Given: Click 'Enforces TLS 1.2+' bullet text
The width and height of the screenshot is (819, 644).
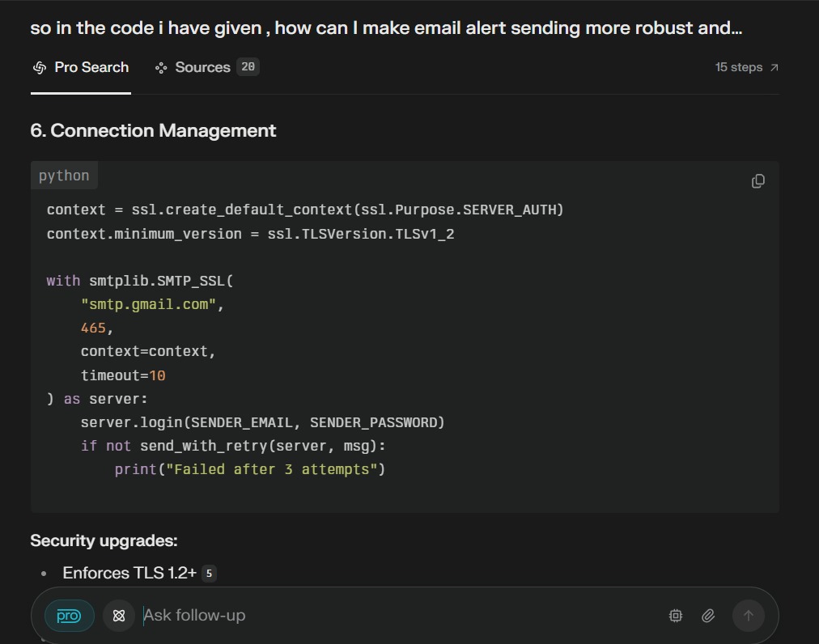Looking at the screenshot, I should [129, 574].
